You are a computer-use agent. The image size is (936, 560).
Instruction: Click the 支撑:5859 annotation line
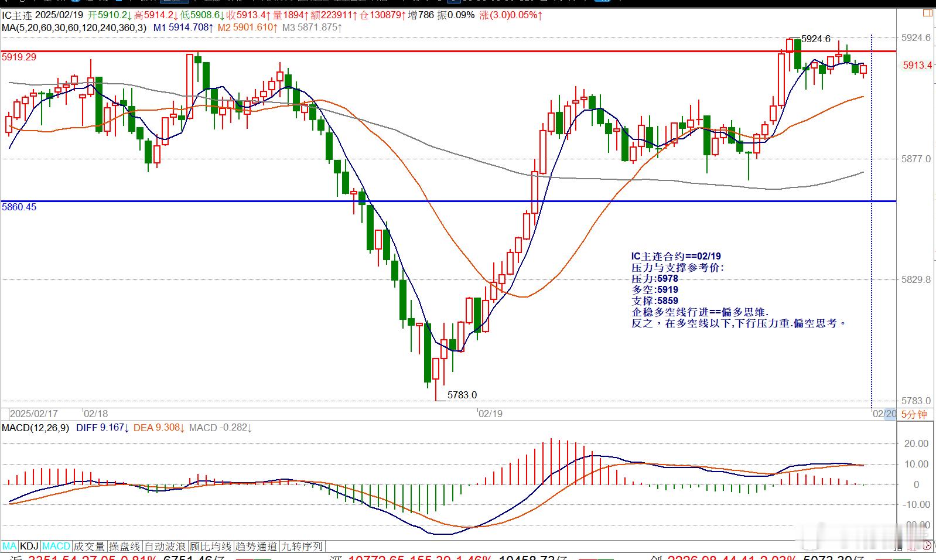[654, 301]
